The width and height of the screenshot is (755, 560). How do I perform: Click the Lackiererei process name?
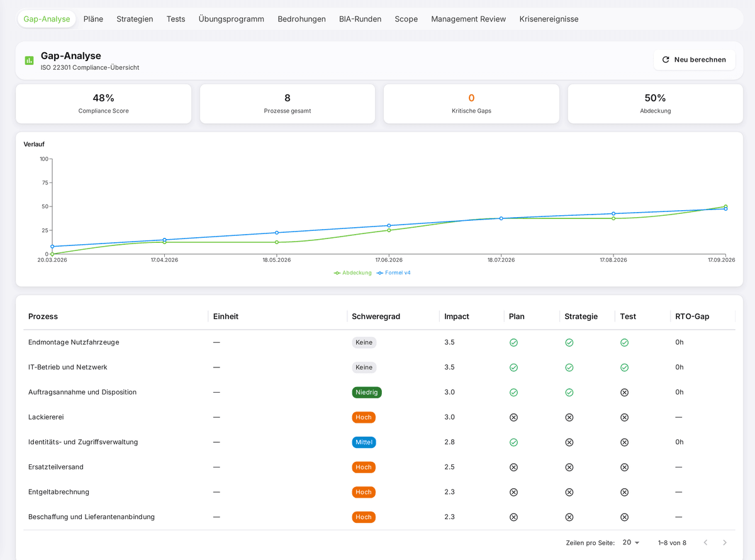click(x=46, y=417)
